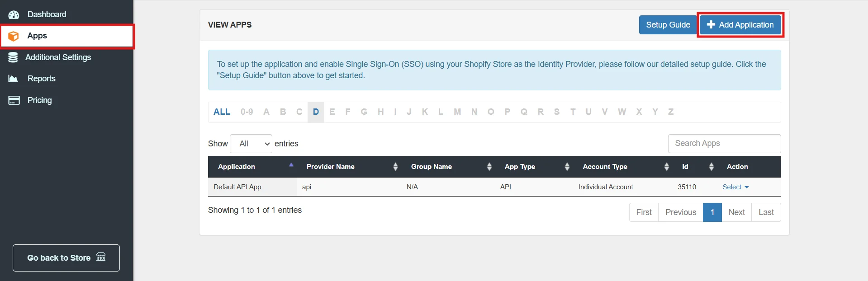Click the API app type cell

(x=534, y=187)
